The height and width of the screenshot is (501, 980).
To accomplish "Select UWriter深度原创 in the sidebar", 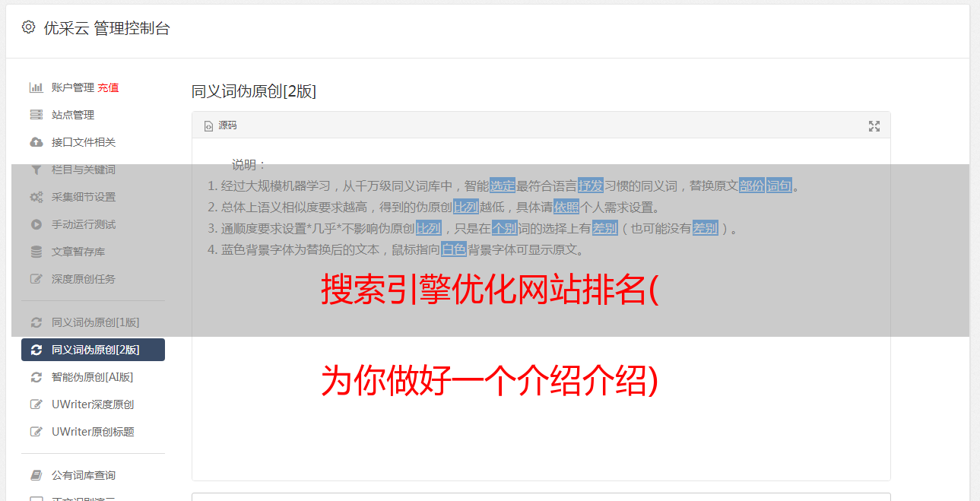I will click(93, 404).
